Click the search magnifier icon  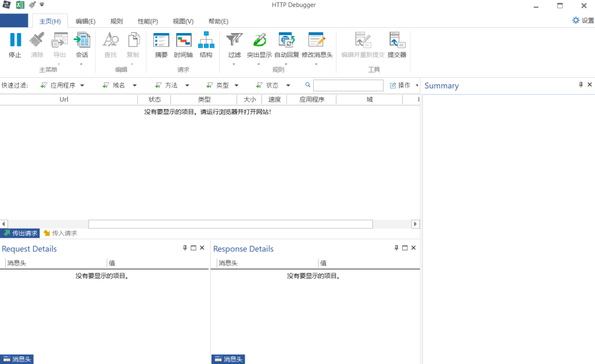[308, 85]
